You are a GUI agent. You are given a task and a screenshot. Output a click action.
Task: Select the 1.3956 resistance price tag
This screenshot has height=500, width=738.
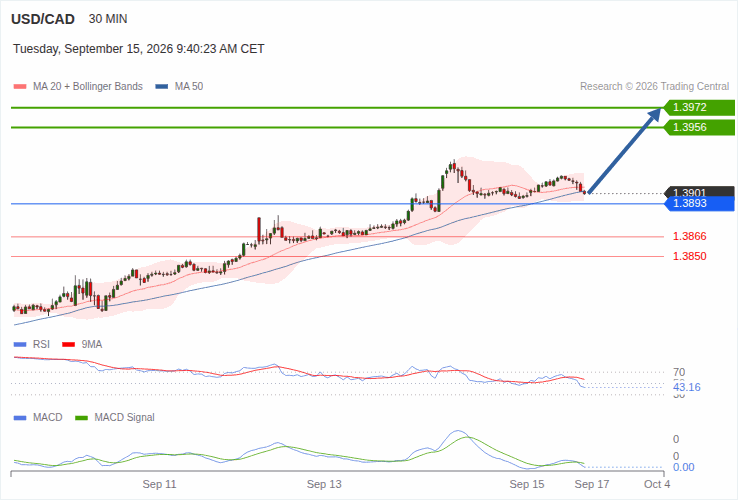699,128
